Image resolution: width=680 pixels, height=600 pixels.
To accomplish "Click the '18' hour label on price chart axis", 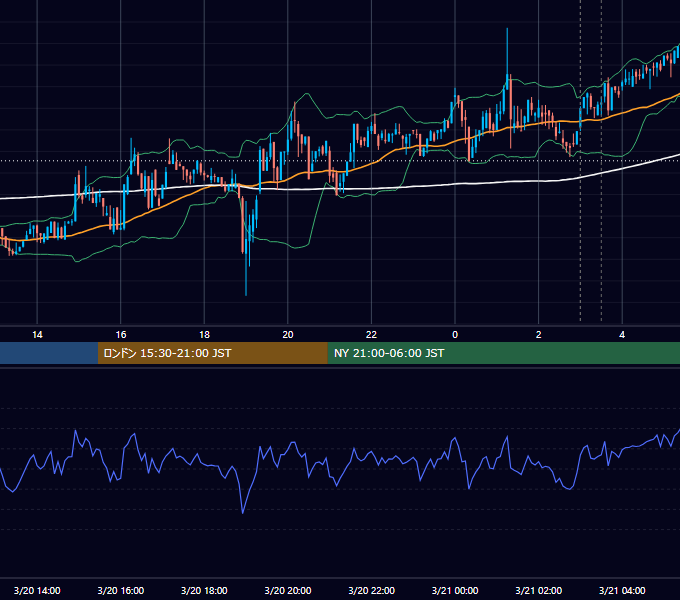I will (x=204, y=335).
